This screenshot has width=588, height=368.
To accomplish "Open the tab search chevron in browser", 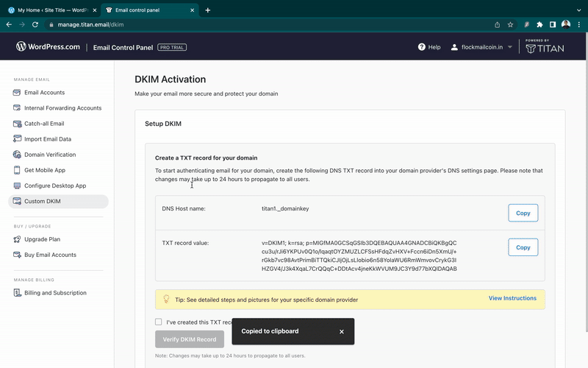I will [x=578, y=10].
